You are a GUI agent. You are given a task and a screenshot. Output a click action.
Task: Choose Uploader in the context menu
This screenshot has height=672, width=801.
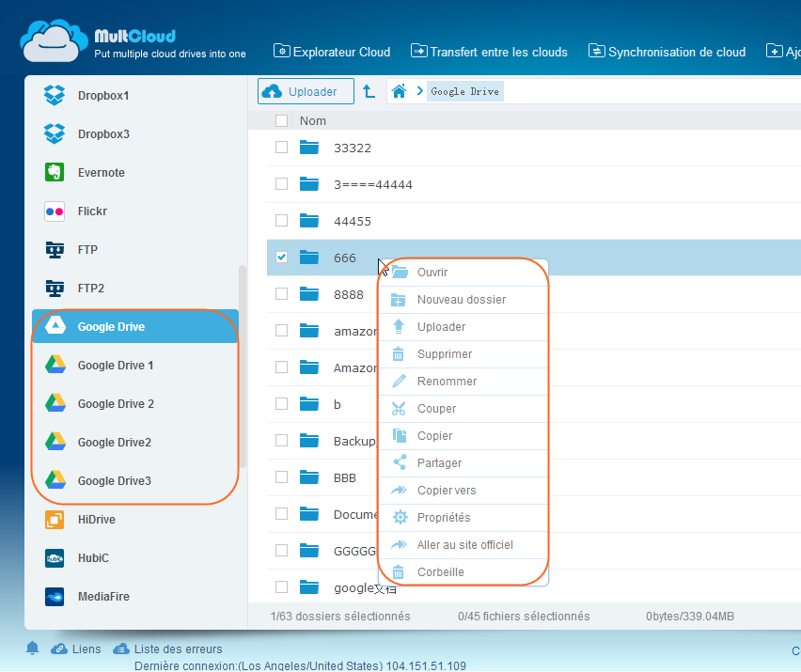click(x=463, y=327)
